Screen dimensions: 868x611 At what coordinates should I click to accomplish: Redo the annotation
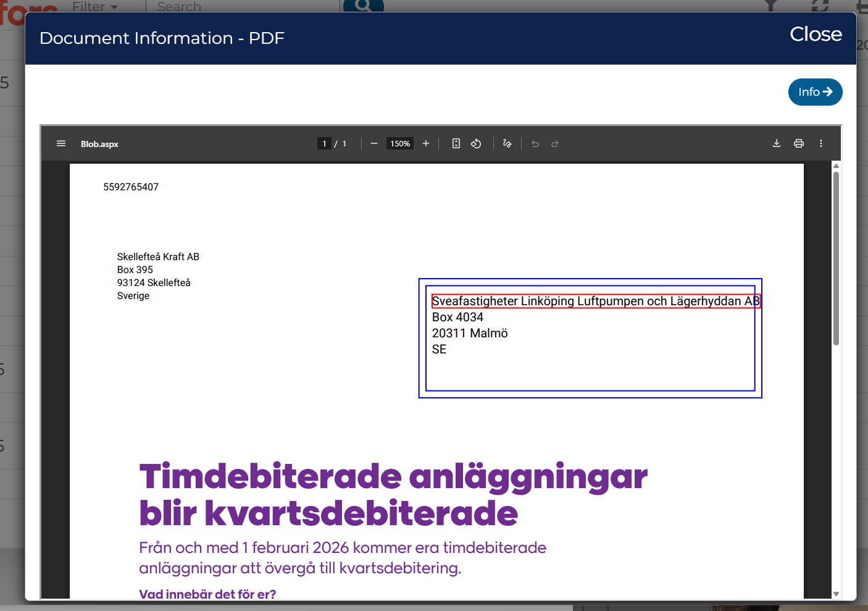click(555, 143)
